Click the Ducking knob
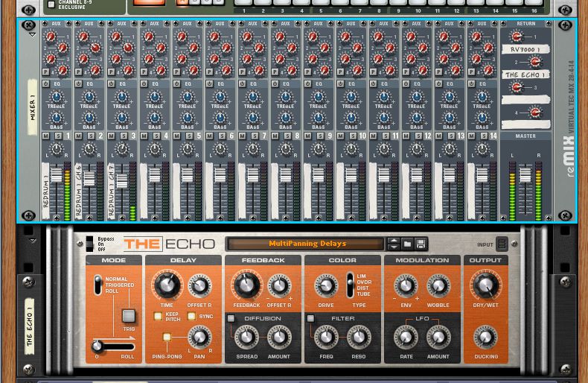This screenshot has width=588, height=383. [485, 338]
